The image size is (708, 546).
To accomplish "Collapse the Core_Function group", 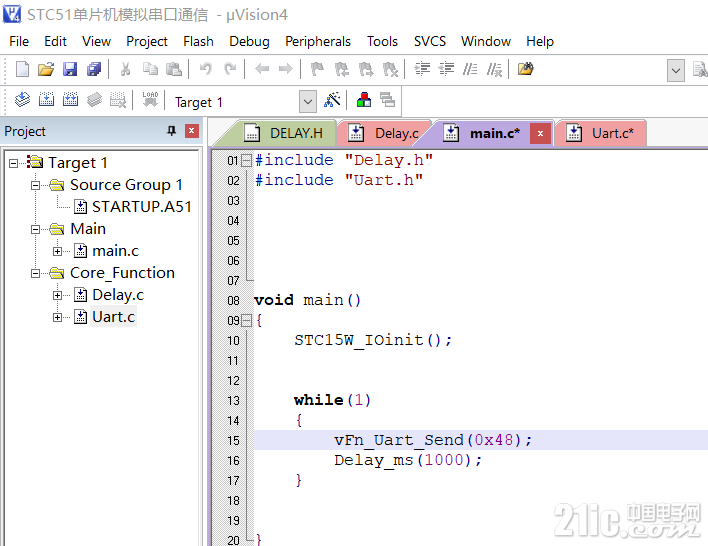I will click(35, 273).
